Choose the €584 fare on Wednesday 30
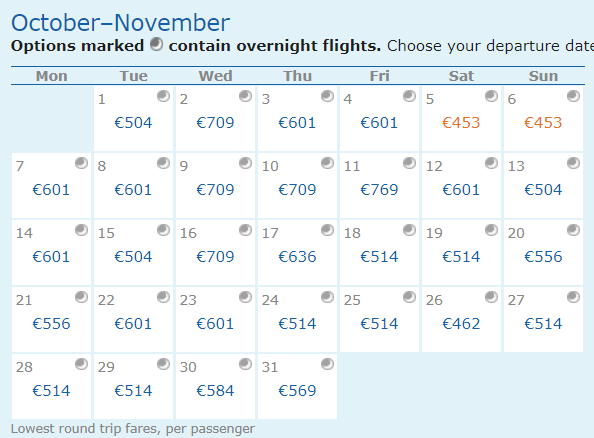 215,391
